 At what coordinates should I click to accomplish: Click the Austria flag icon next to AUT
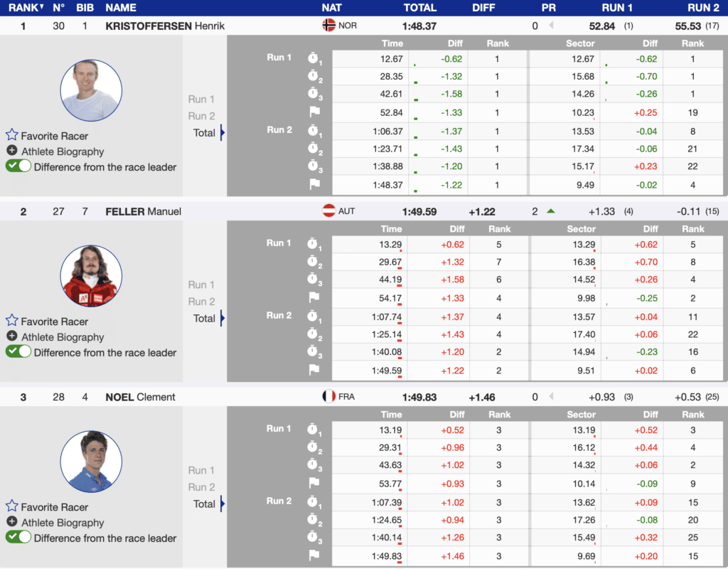pos(328,211)
